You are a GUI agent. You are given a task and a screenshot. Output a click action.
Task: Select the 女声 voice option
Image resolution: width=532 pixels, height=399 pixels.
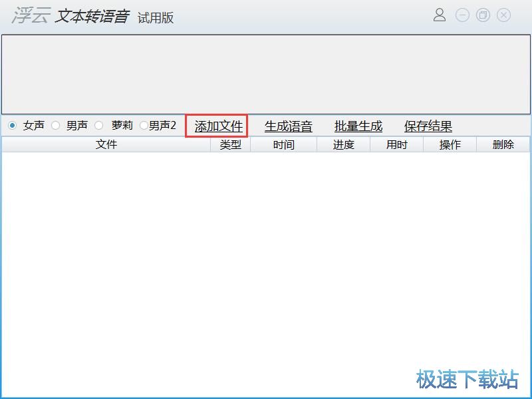pos(13,126)
